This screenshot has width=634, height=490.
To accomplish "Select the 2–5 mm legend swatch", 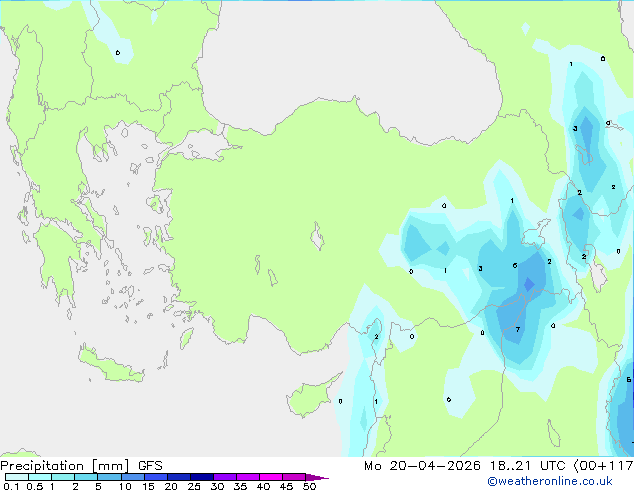I will (x=86, y=477).
